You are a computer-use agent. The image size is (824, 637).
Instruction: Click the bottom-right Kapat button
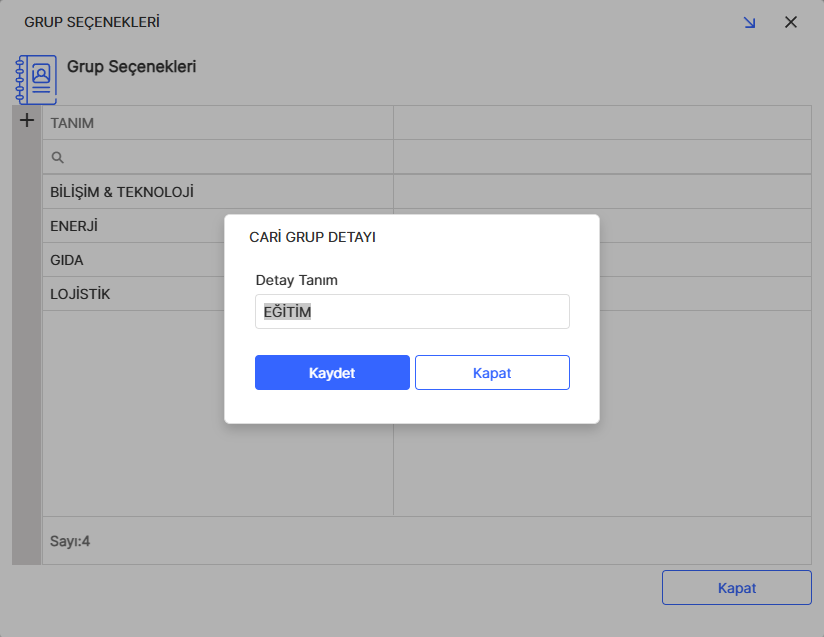[736, 587]
